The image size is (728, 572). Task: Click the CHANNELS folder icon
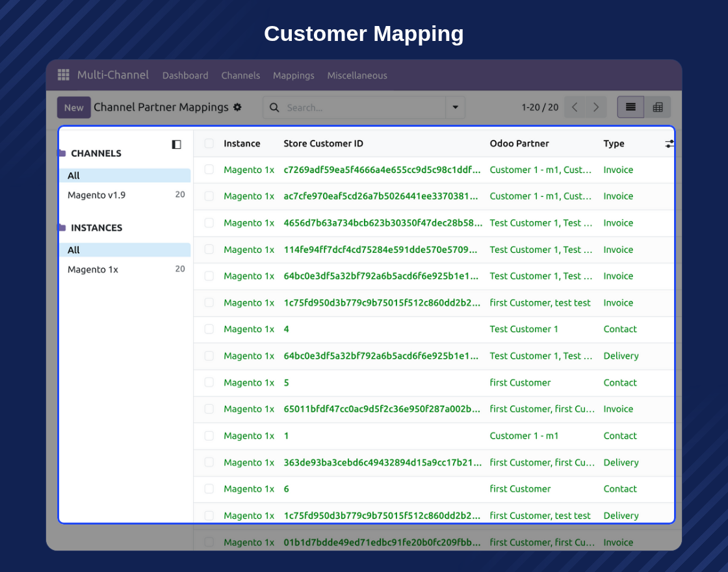click(62, 153)
